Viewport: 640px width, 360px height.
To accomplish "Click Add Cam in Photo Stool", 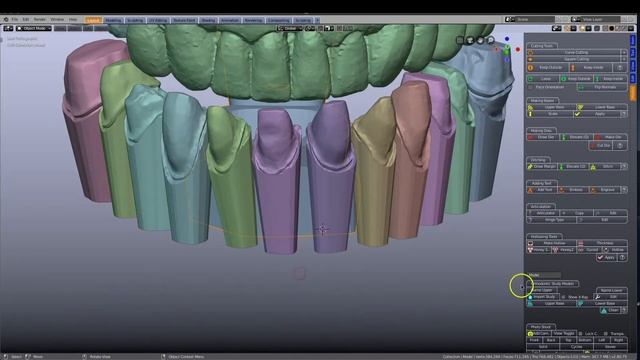I will point(538,333).
